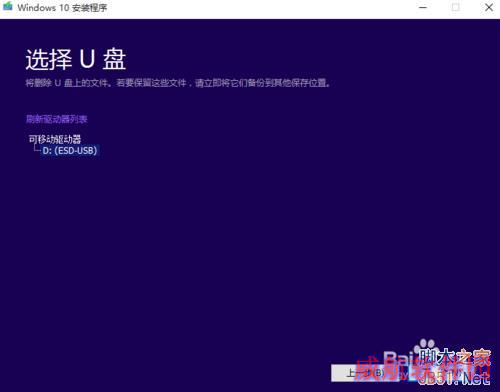Select the D: (ESD-USB) drive
Image resolution: width=500 pixels, height=392 pixels.
70,150
